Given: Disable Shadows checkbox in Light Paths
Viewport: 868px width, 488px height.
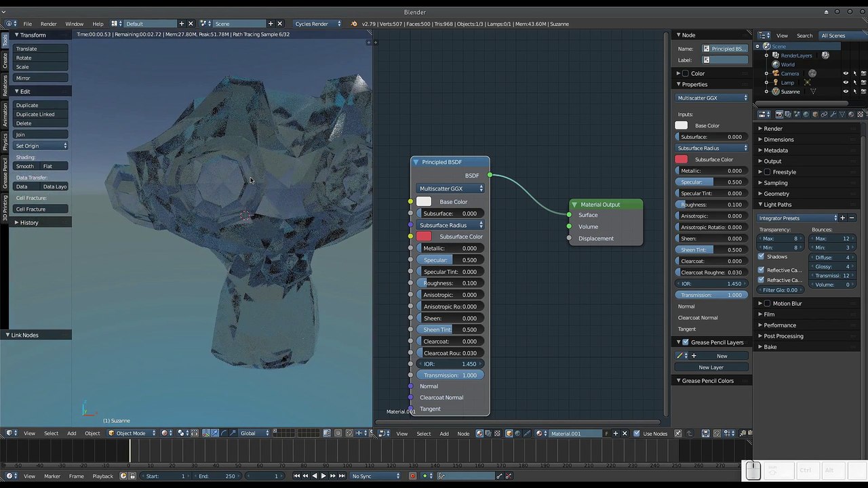Looking at the screenshot, I should click(761, 257).
